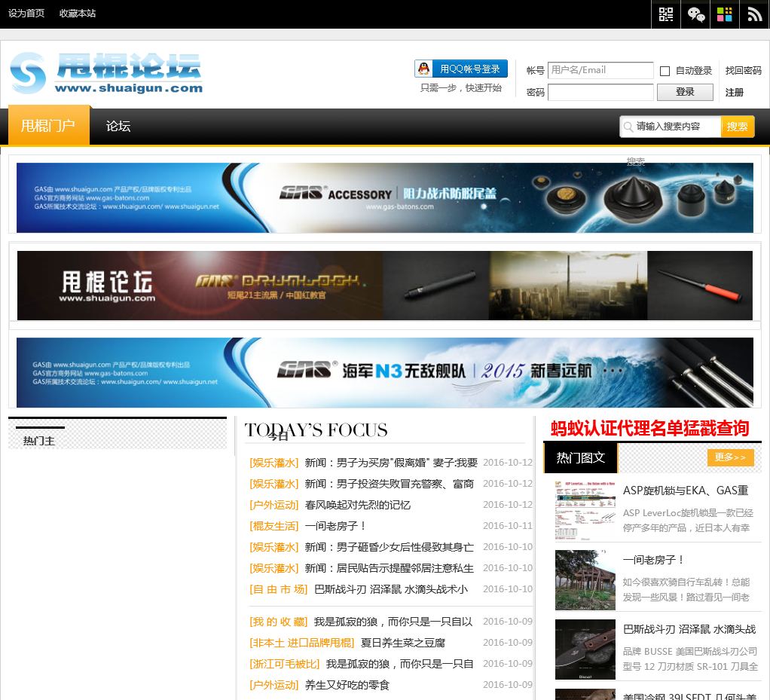This screenshot has height=700, width=770.
Task: Click the 更多>> button in 热门图文
Action: coord(730,457)
